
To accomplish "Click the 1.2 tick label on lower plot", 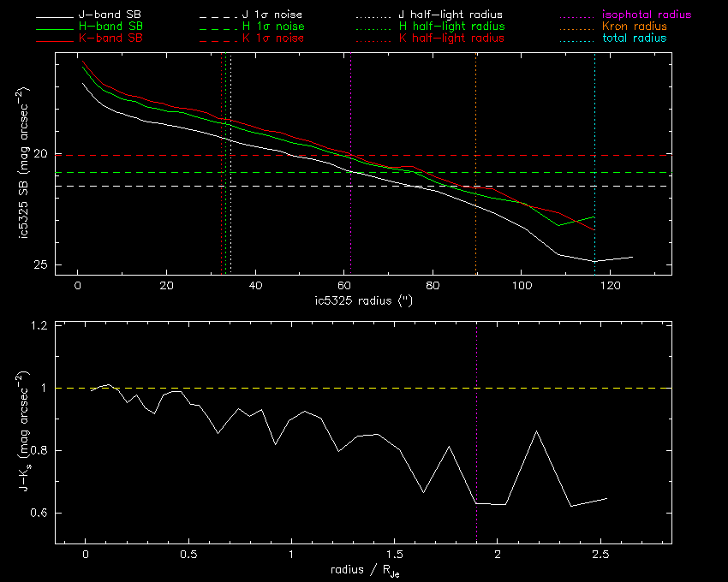I will (x=39, y=326).
